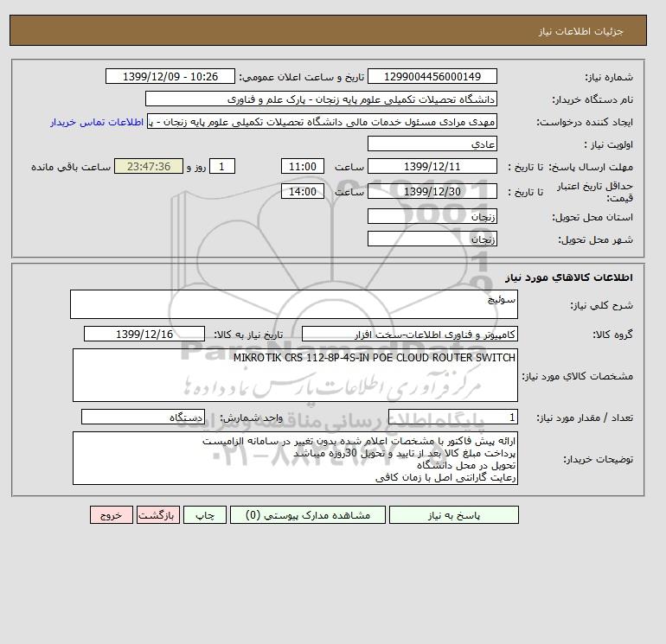Click the تاریخ و ساعت اعلان عمومی label

[x=302, y=77]
